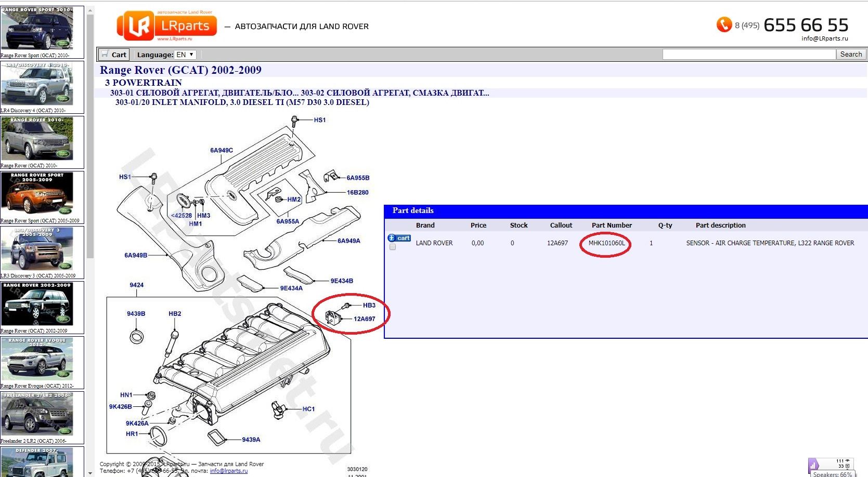Click callout HR1 on the diagram

point(132,434)
